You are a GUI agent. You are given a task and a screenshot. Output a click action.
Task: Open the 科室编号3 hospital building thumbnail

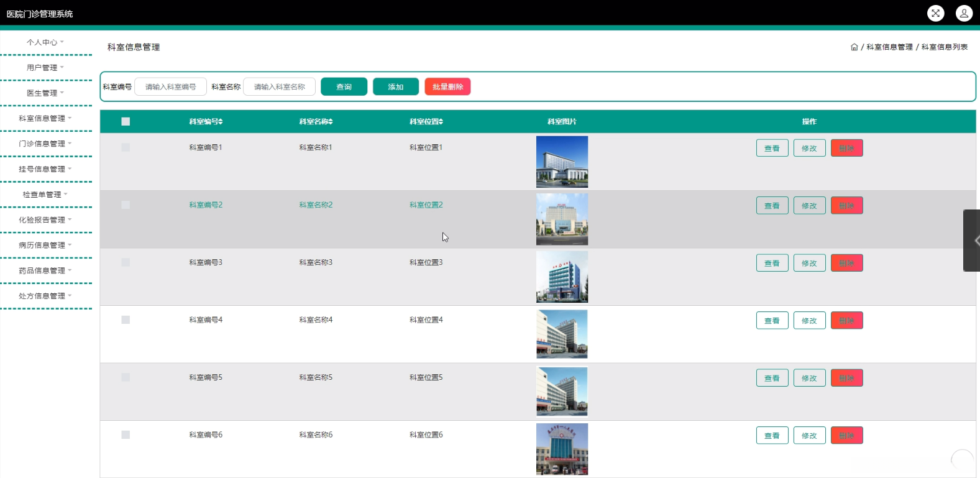(x=562, y=277)
